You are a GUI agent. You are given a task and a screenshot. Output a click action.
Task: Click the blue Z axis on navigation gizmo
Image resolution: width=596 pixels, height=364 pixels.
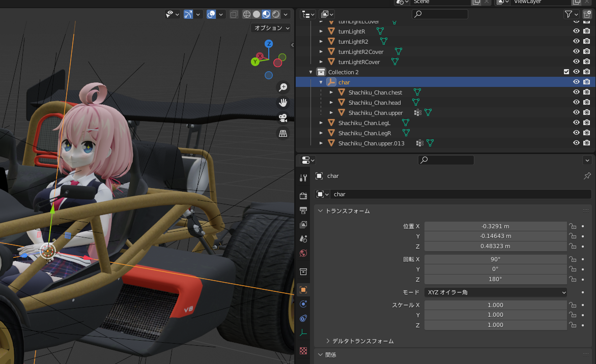point(269,44)
